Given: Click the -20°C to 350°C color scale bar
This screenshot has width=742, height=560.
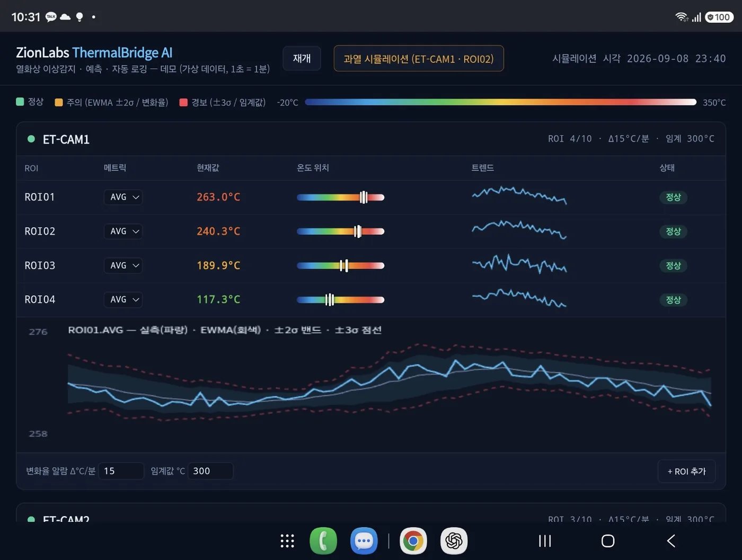Looking at the screenshot, I should [500, 102].
